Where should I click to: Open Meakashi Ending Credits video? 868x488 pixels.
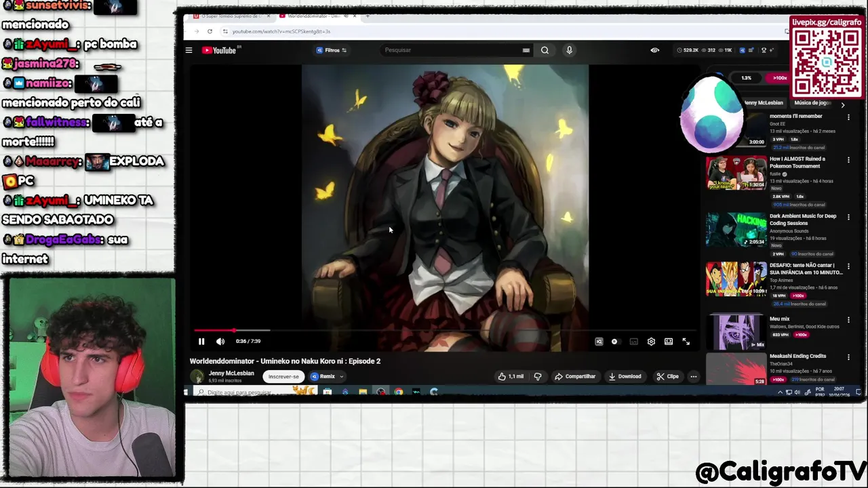(x=797, y=357)
